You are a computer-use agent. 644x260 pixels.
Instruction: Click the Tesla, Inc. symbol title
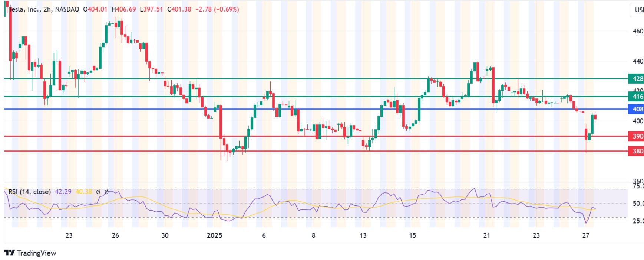click(x=24, y=9)
